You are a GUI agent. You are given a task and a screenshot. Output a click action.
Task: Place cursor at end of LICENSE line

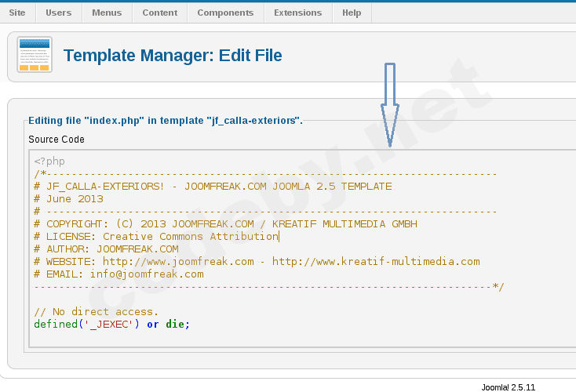(279, 237)
